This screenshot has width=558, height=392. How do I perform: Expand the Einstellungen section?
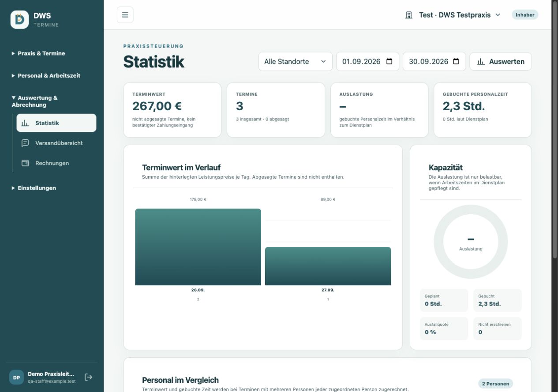point(34,188)
